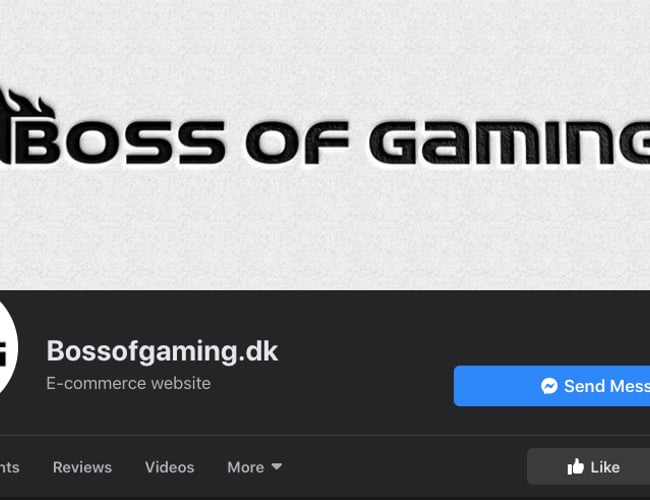650x500 pixels.
Task: Expand the More dropdown arrow
Action: tap(276, 466)
